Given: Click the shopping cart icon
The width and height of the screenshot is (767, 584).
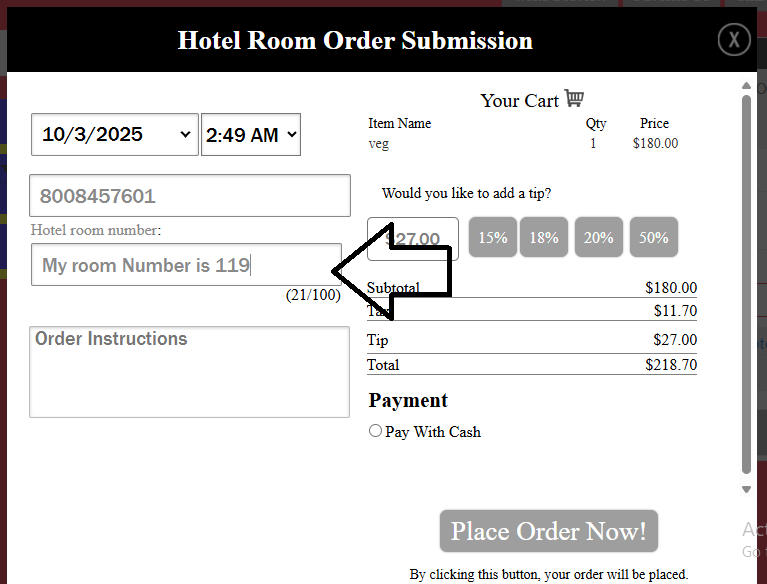Looking at the screenshot, I should pyautogui.click(x=574, y=98).
